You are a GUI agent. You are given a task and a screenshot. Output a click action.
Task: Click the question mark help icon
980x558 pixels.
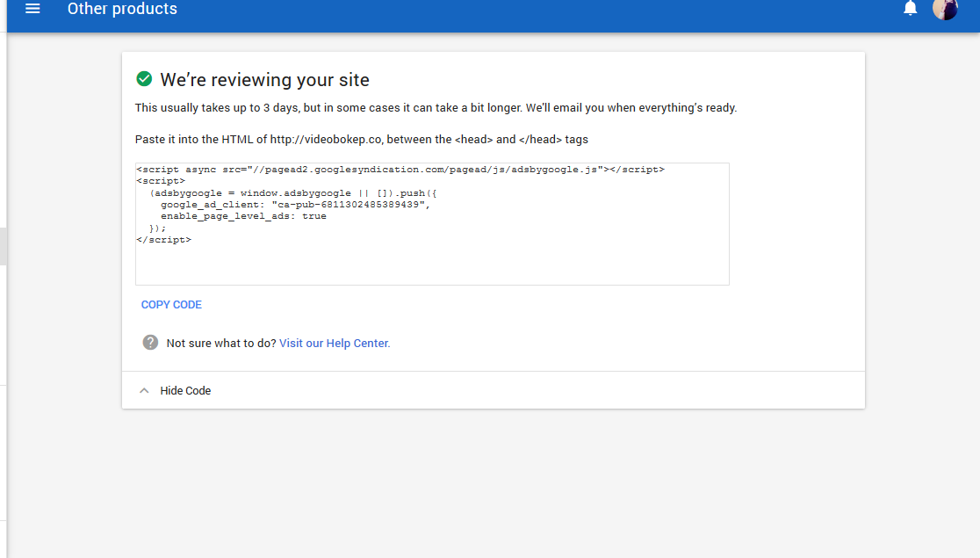[x=150, y=342]
